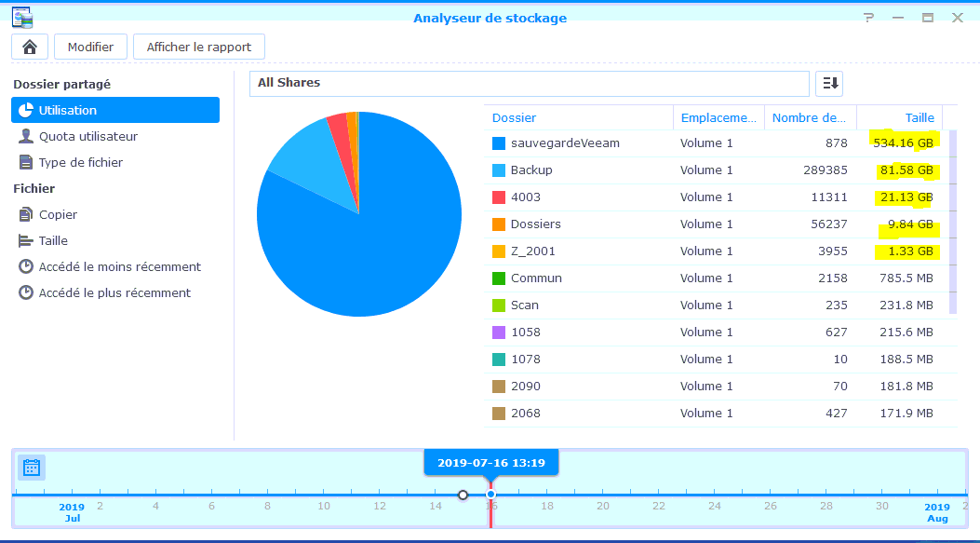Viewport: 980px width, 543px height.
Task: Sort by the Nombre de column header
Action: pos(810,117)
